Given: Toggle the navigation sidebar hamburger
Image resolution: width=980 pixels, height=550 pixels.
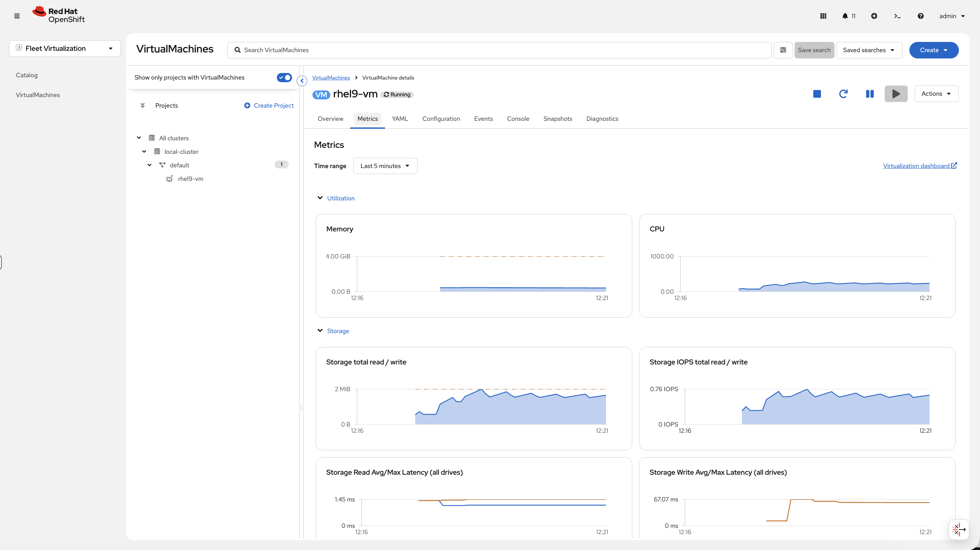Looking at the screenshot, I should tap(17, 16).
